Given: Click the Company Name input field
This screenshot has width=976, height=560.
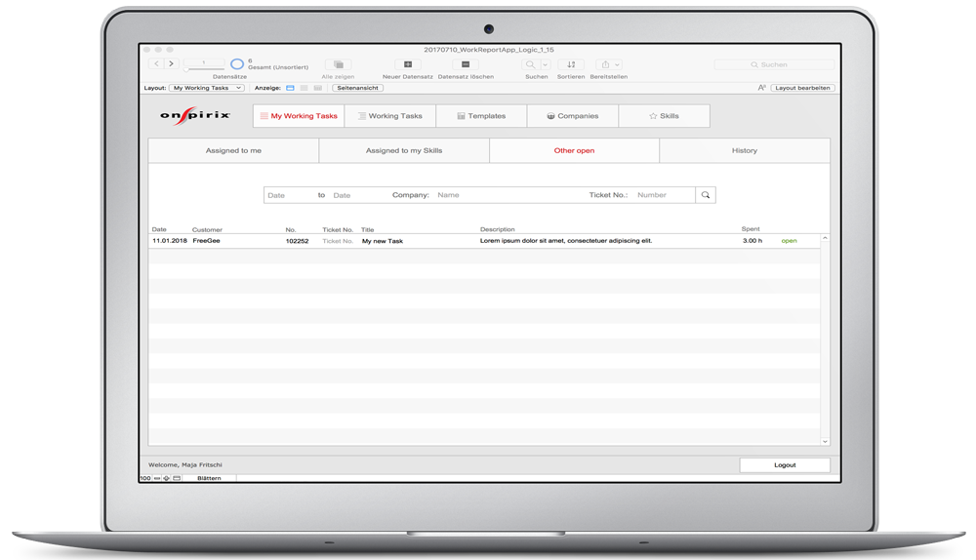Looking at the screenshot, I should point(506,195).
